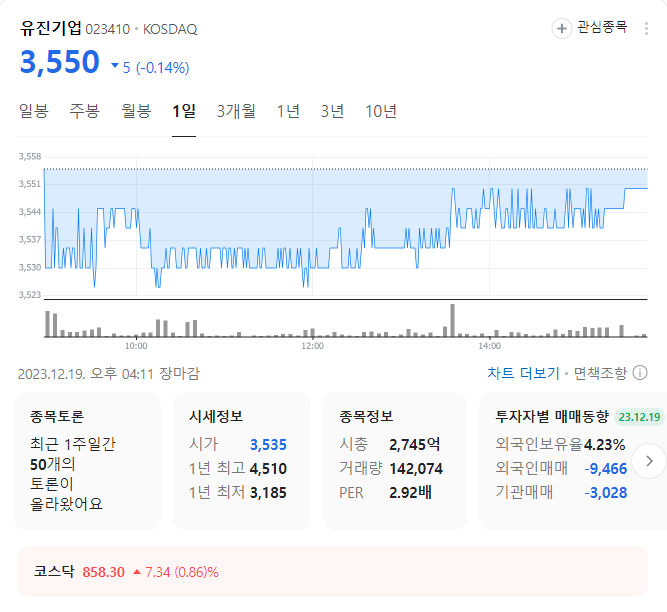
Task: Click the foreign net trade value -9,466
Action: [x=606, y=469]
